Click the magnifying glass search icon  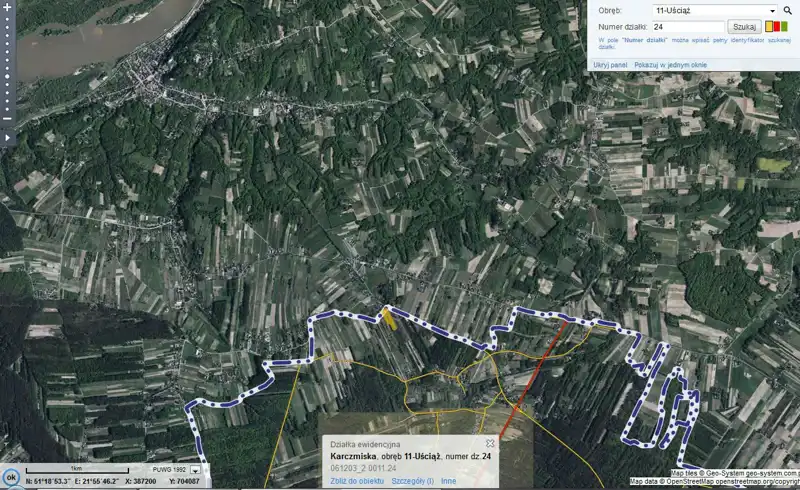pyautogui.click(x=788, y=10)
